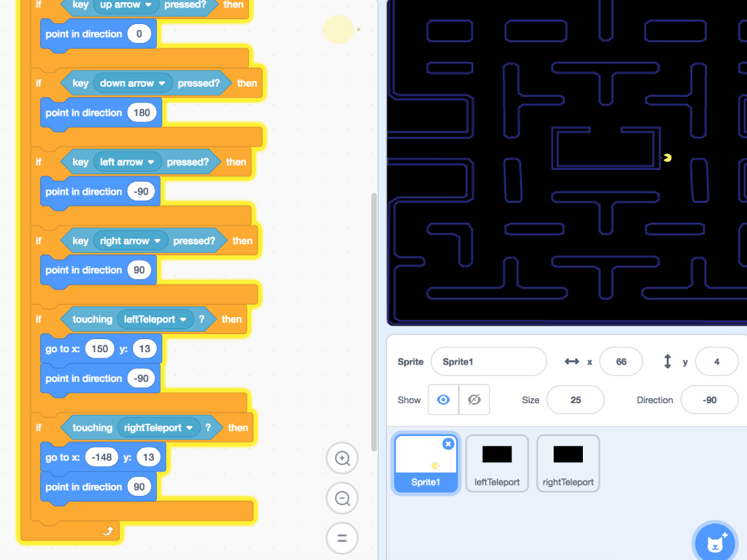Click the forever loop arrow icon
747x560 pixels.
108,531
